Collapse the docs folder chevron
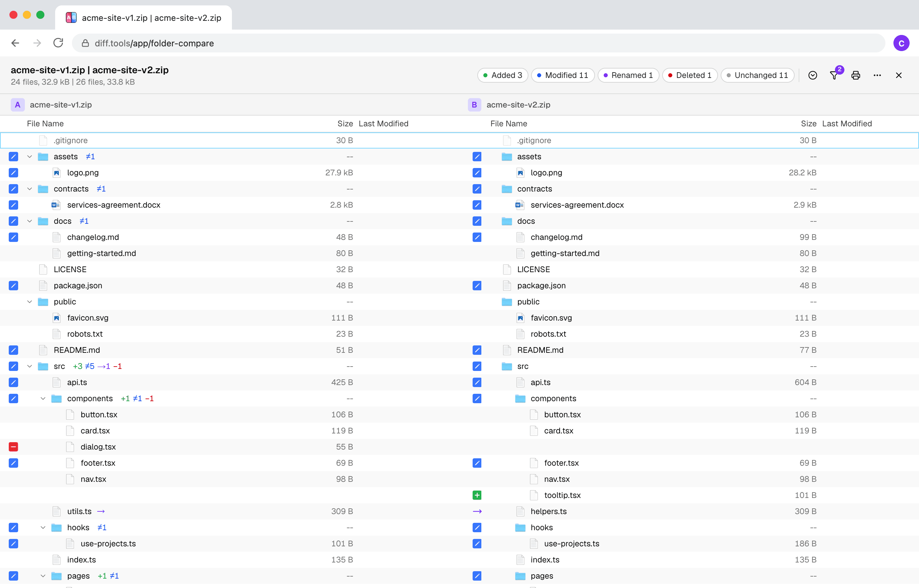 (x=29, y=221)
